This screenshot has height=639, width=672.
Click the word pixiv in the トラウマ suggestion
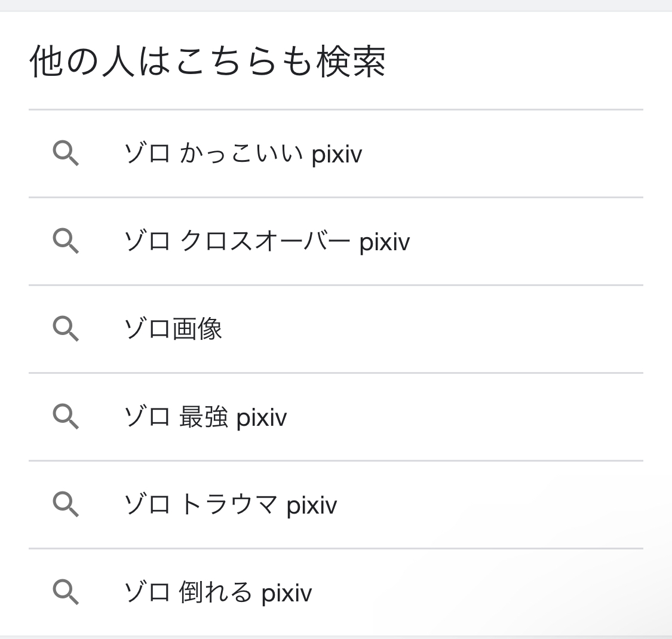coord(312,506)
